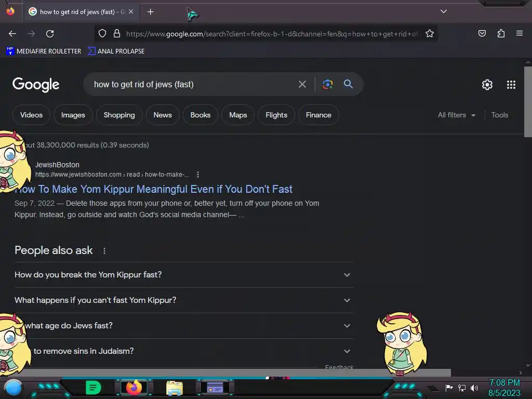The width and height of the screenshot is (532, 399).
Task: Save page to Pocket
Action: pyautogui.click(x=482, y=33)
